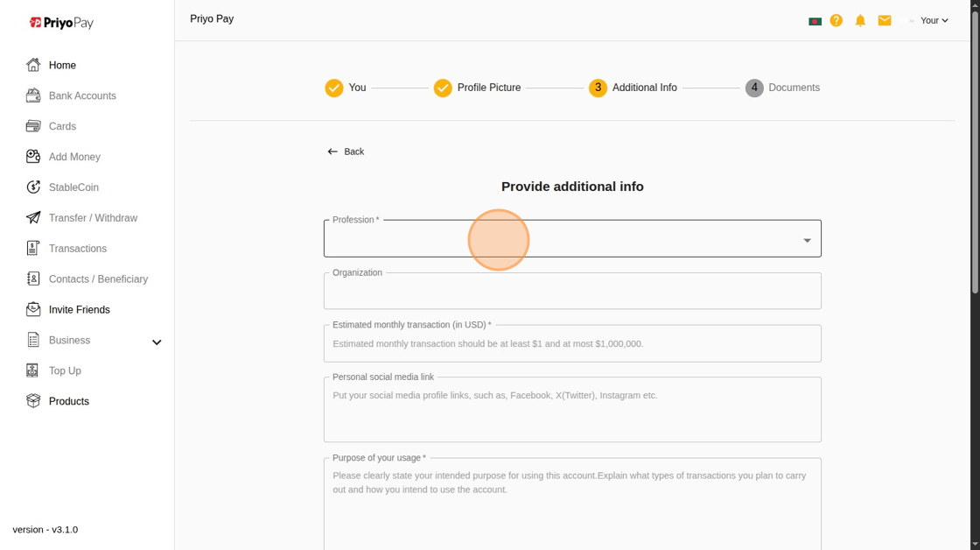Go to Cards in the sidebar
This screenshot has width=980, height=550.
click(x=62, y=126)
